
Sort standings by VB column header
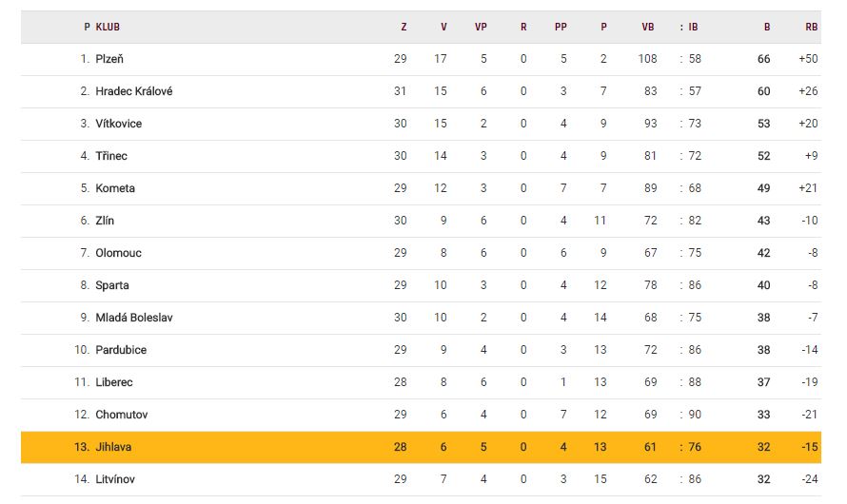point(648,27)
